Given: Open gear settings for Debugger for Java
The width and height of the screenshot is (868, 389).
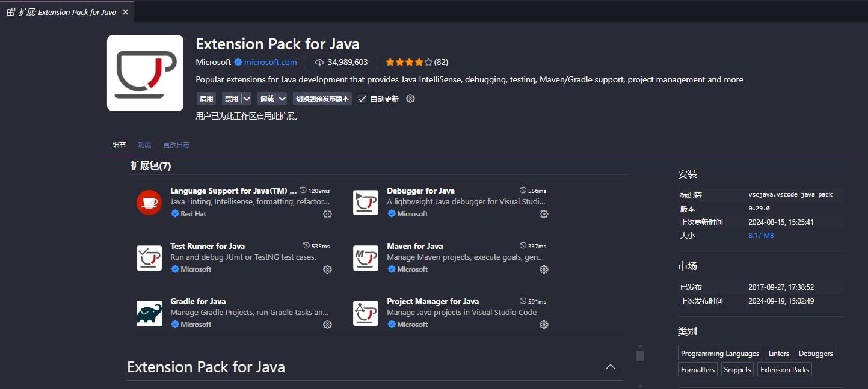Looking at the screenshot, I should tap(544, 214).
